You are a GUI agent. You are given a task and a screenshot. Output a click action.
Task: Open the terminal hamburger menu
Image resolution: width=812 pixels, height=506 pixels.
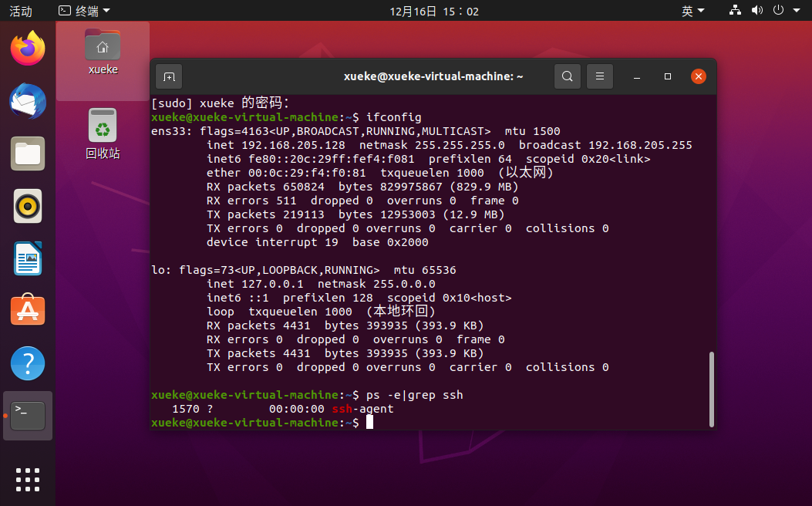(x=599, y=76)
